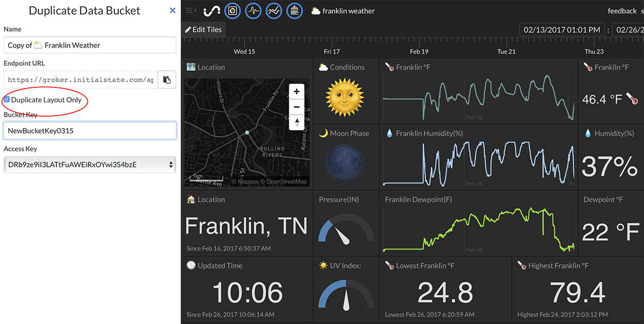
Task: Click Edit Tiles button
Action: point(204,29)
